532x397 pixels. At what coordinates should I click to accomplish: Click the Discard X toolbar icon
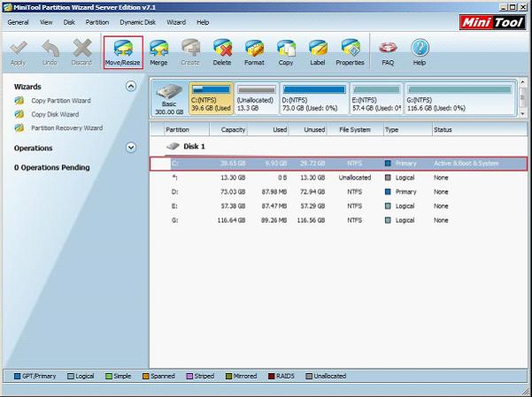pos(81,48)
